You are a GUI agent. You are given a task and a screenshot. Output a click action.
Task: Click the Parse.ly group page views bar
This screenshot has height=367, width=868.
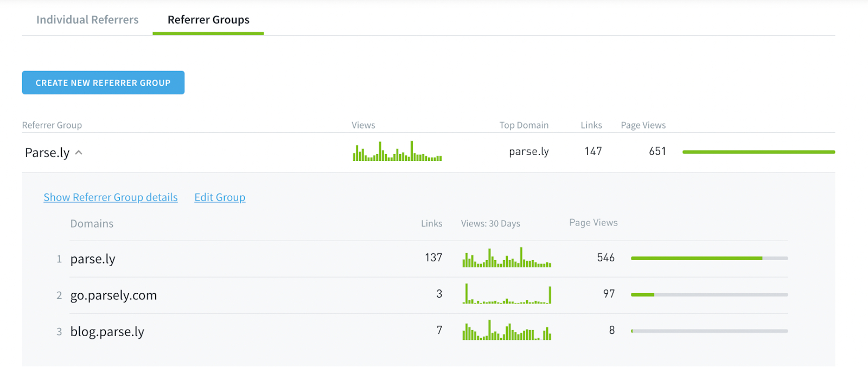pos(758,152)
